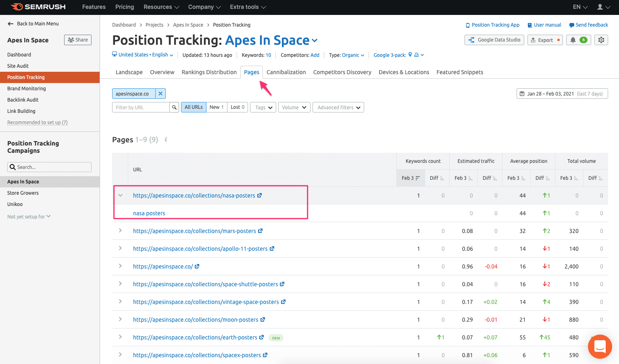Expand the mars-posters row
The height and width of the screenshot is (364, 619).
pyautogui.click(x=120, y=231)
